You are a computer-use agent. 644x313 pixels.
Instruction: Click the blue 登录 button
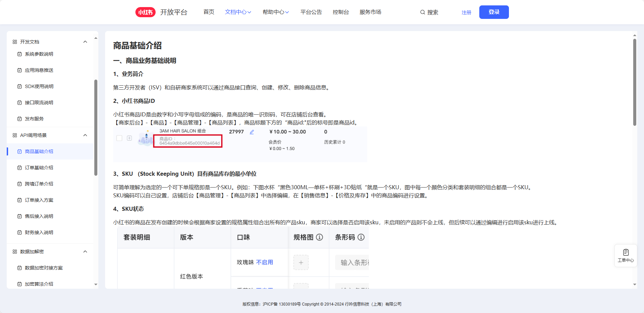494,12
